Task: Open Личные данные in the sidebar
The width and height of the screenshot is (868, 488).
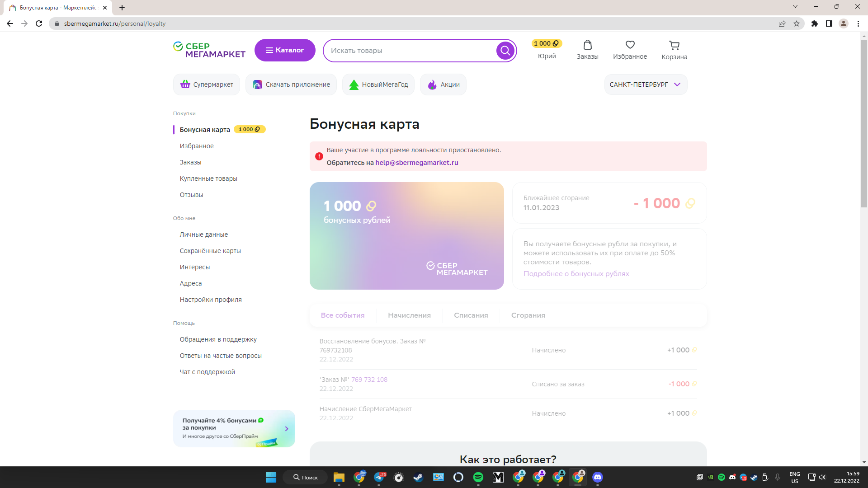Action: pos(203,235)
